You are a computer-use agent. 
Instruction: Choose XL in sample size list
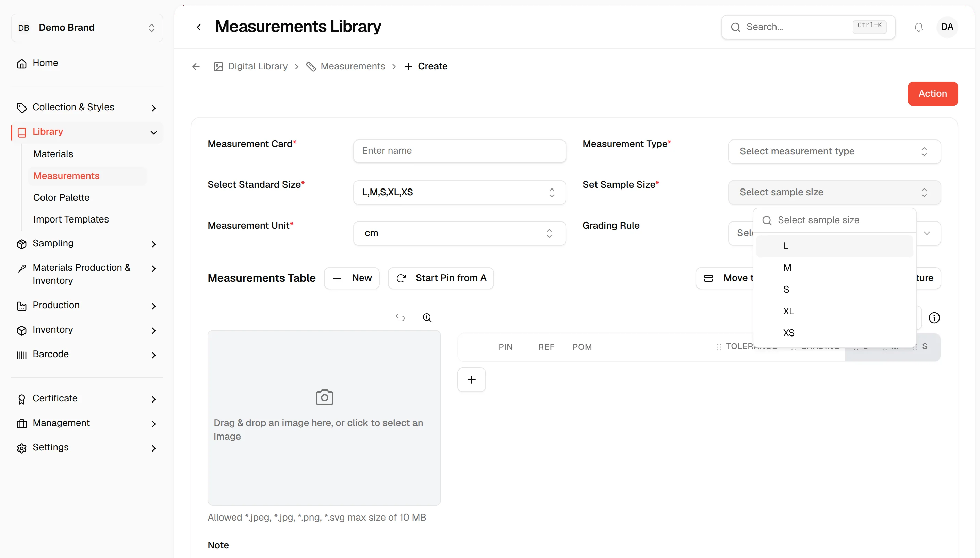point(834,311)
